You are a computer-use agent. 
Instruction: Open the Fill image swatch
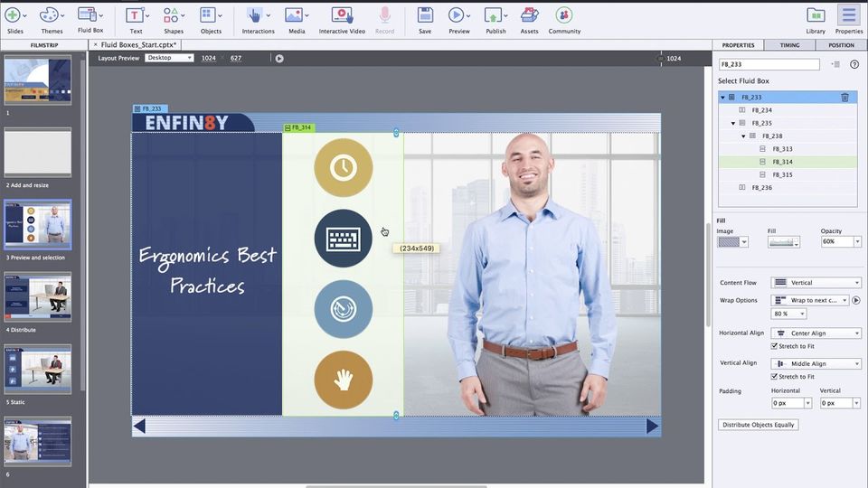[x=733, y=242]
